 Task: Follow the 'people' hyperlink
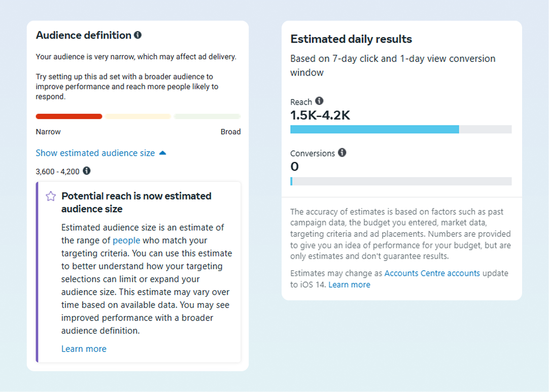pos(126,240)
